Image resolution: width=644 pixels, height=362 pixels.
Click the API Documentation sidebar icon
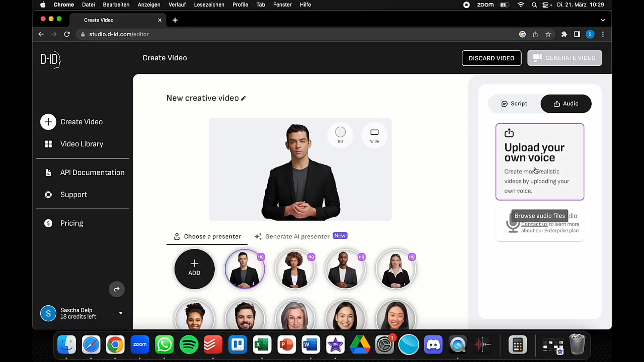(48, 172)
